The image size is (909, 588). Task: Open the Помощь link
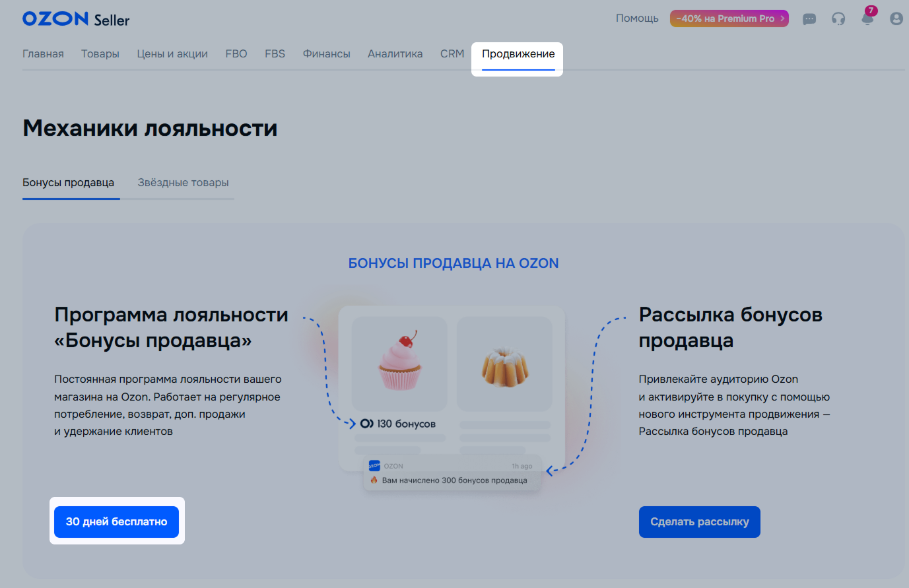pos(637,18)
